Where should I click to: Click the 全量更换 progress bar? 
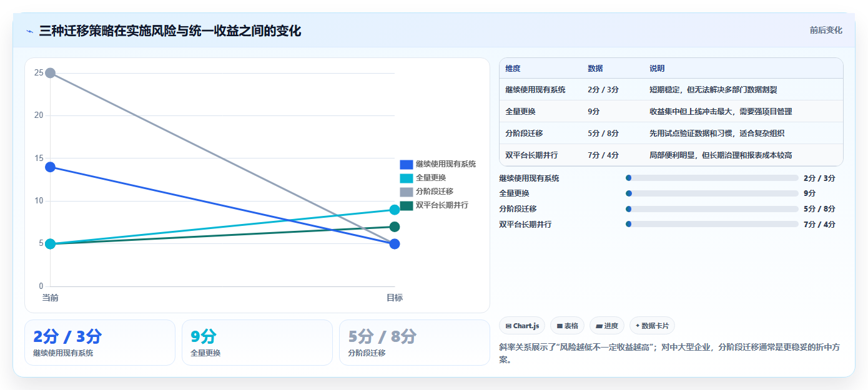point(712,193)
